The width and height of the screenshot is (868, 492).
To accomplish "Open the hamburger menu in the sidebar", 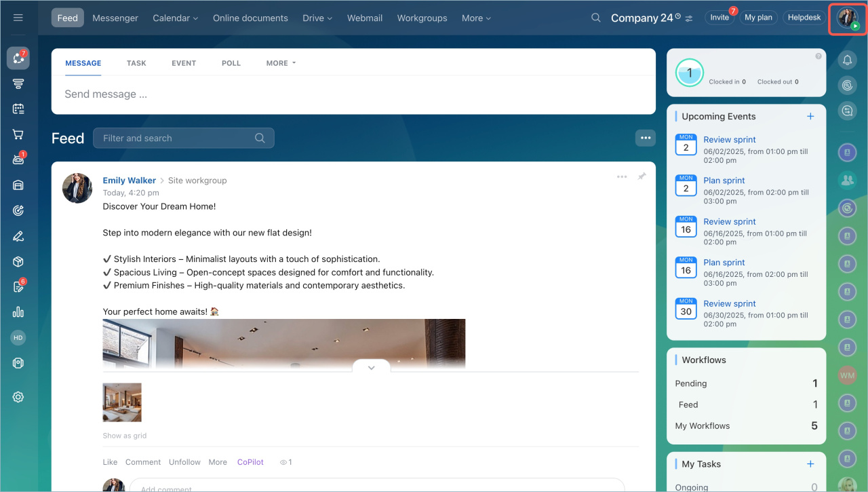I will 18,18.
